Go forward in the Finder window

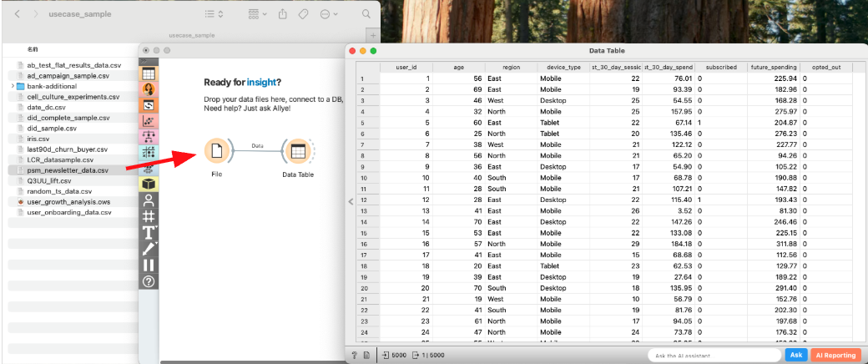pos(36,14)
